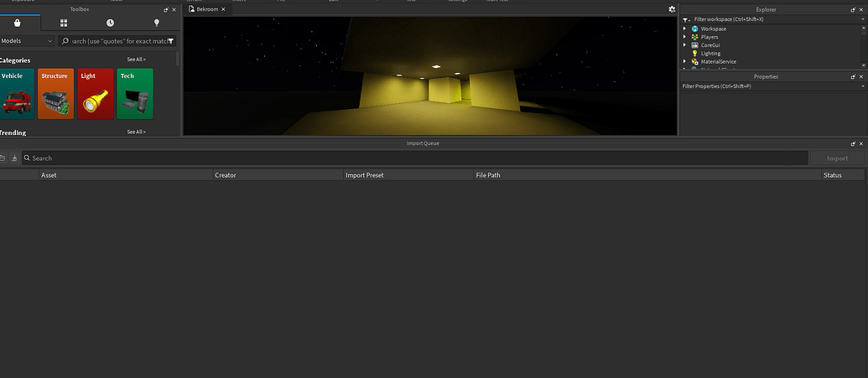868x378 pixels.
Task: Click the Explorer filter funnel icon
Action: tap(685, 19)
